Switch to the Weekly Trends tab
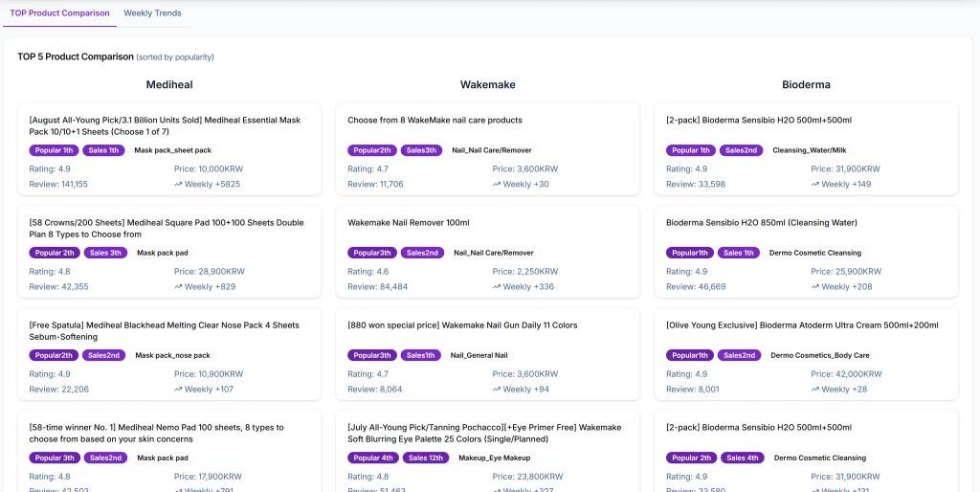980x492 pixels. pyautogui.click(x=152, y=13)
